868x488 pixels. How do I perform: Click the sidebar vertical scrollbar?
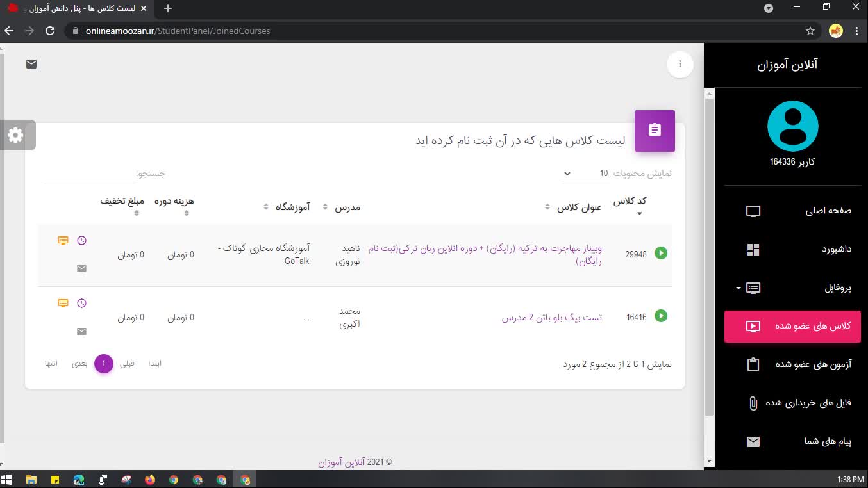coord(709,256)
